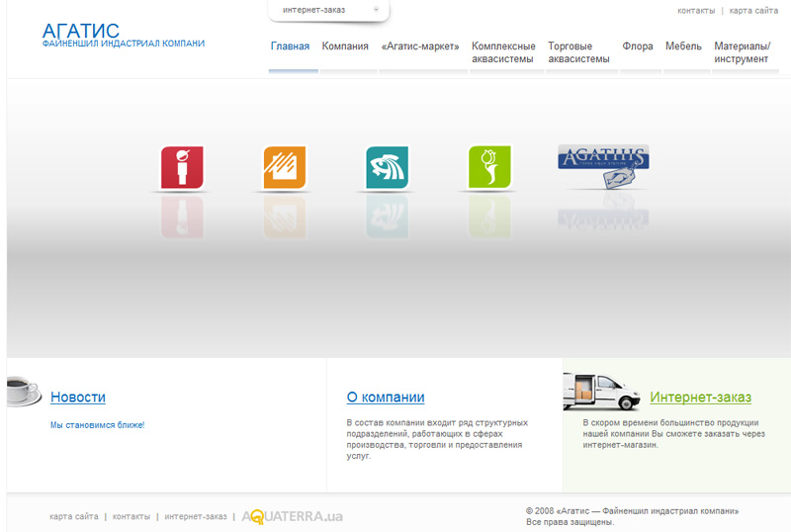Image resolution: width=791 pixels, height=532 pixels.
Task: Open the Компания menu item
Action: [345, 46]
